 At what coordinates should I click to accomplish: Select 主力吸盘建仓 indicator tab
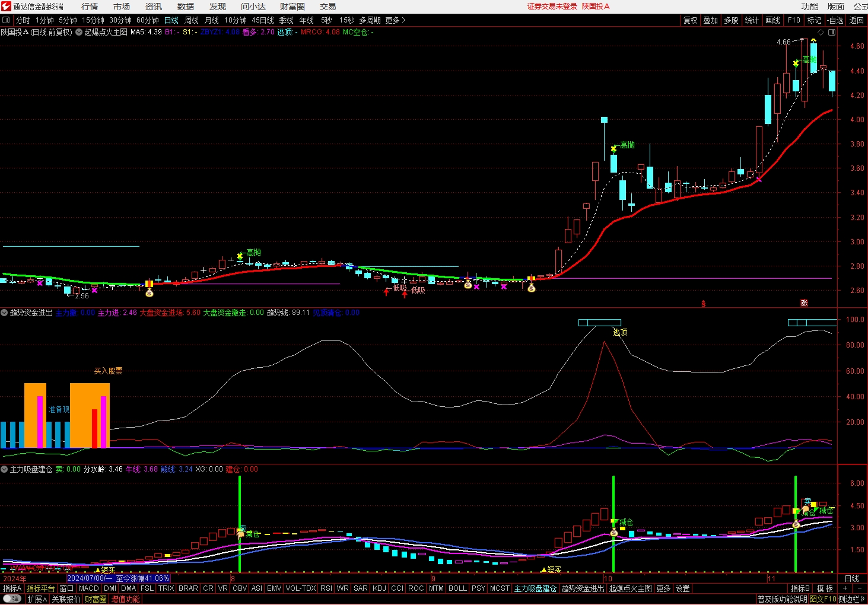535,588
